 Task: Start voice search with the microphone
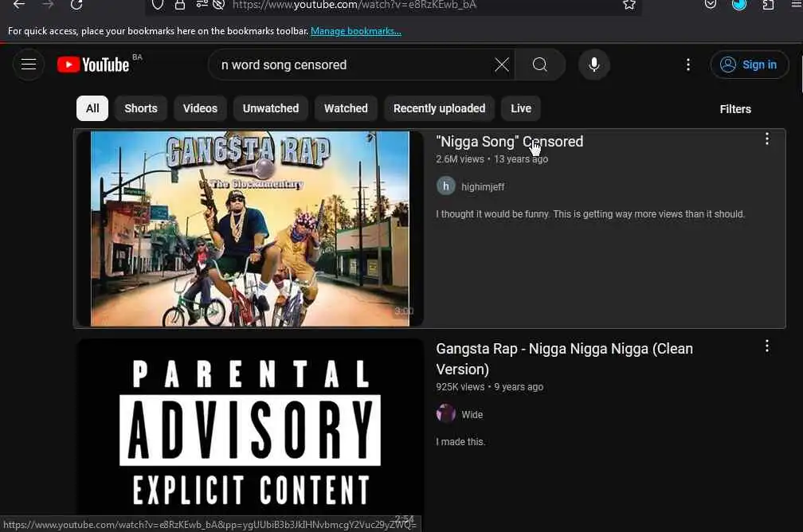tap(594, 65)
